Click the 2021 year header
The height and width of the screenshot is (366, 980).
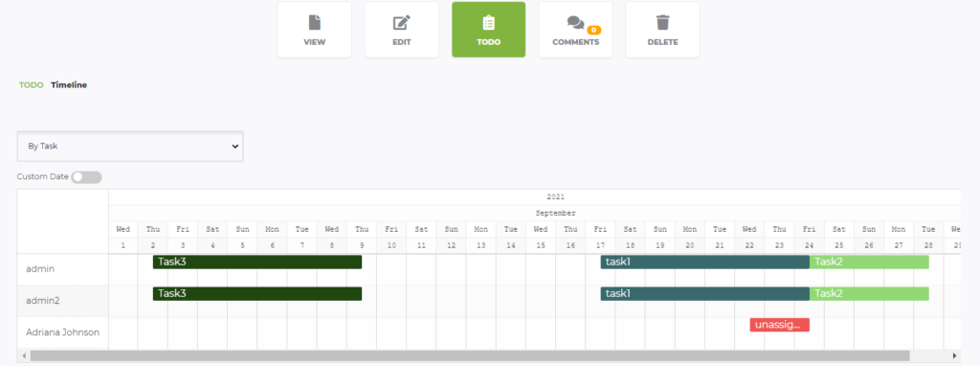[555, 197]
